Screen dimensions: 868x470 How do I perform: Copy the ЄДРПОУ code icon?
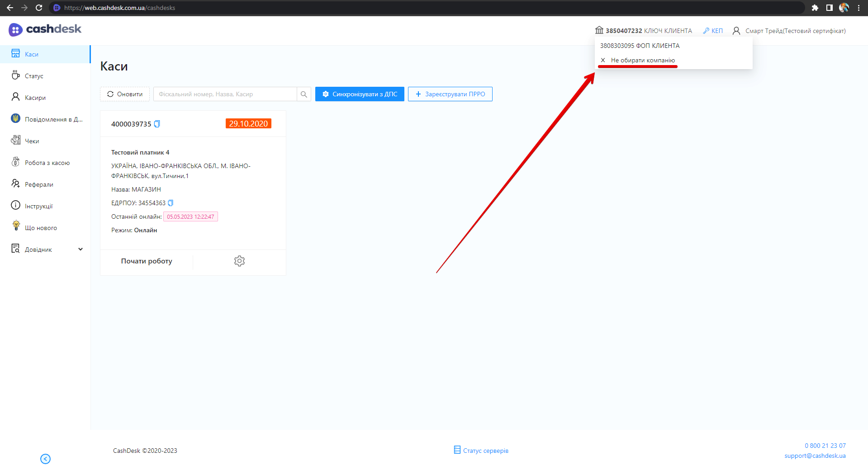click(x=171, y=203)
